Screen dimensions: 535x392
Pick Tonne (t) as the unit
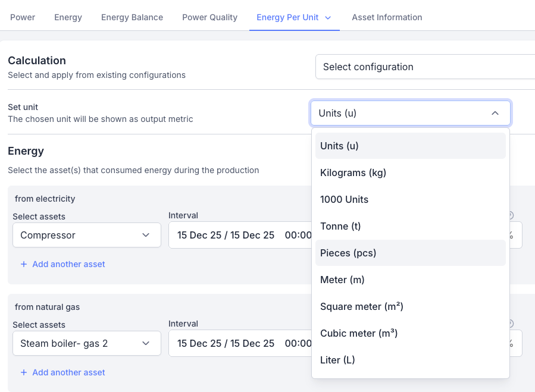tap(340, 226)
